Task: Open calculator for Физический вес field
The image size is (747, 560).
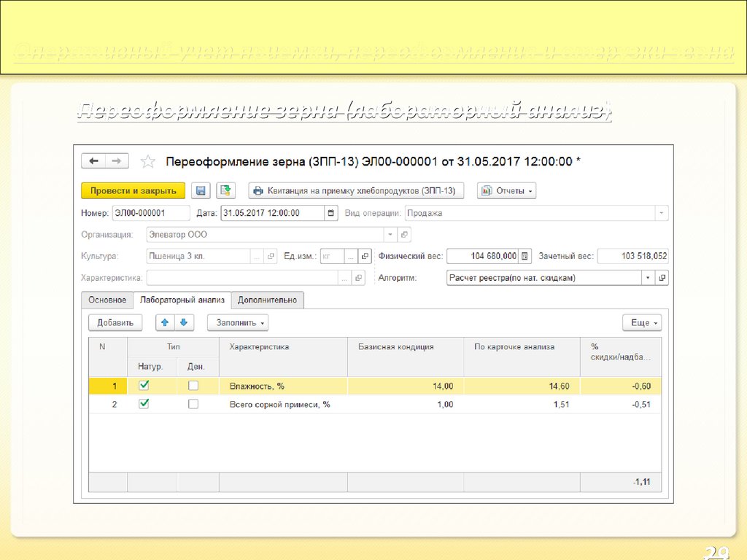Action: [x=525, y=256]
